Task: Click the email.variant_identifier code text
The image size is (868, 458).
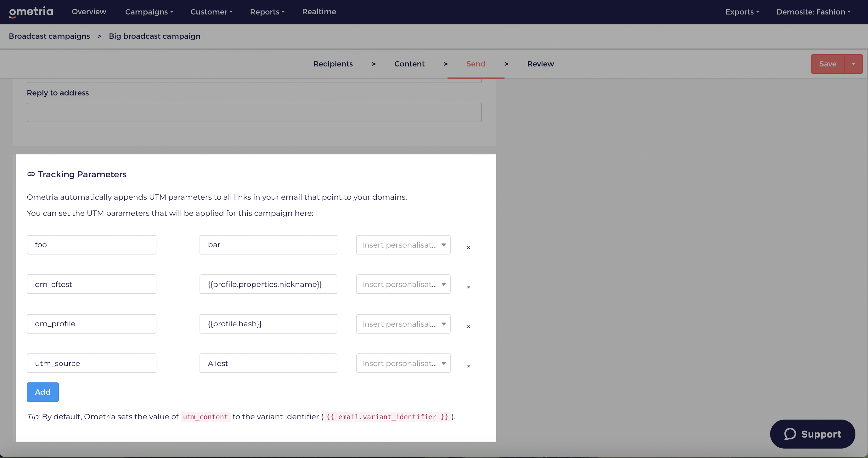Action: click(x=387, y=417)
